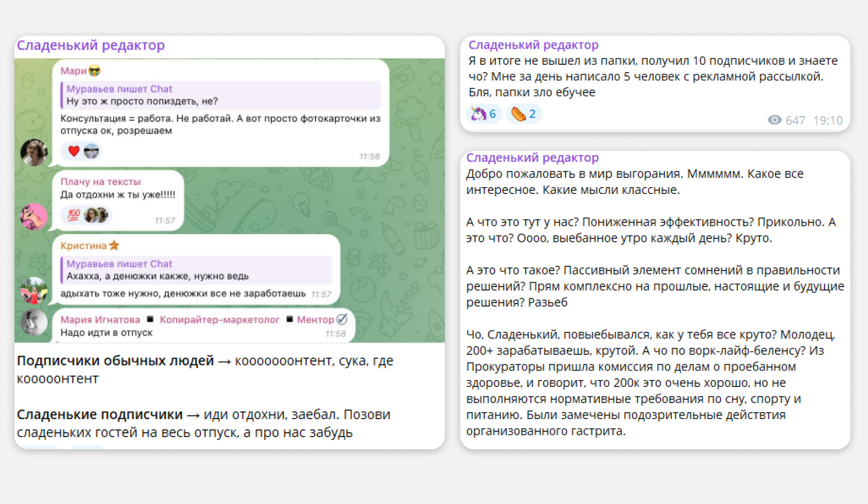Click the sender name Плачу на тексты

click(x=100, y=182)
